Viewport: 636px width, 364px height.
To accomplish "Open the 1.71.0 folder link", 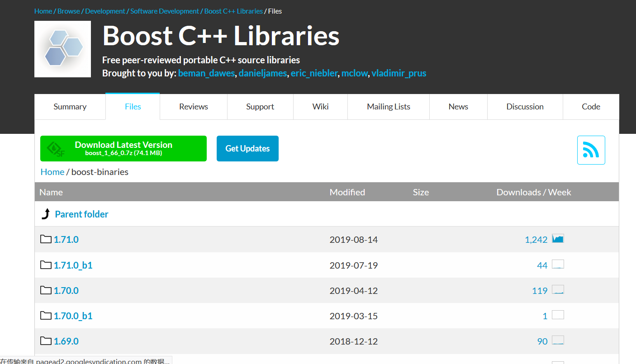I will (66, 239).
